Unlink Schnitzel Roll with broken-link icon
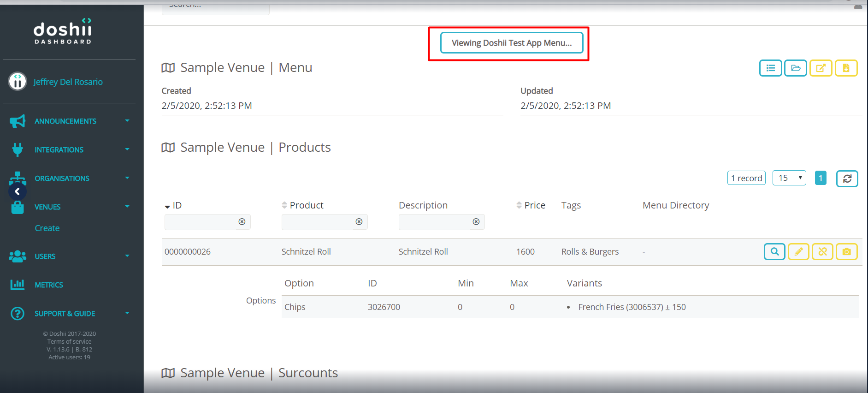Screen dimensions: 868x393 coord(822,252)
